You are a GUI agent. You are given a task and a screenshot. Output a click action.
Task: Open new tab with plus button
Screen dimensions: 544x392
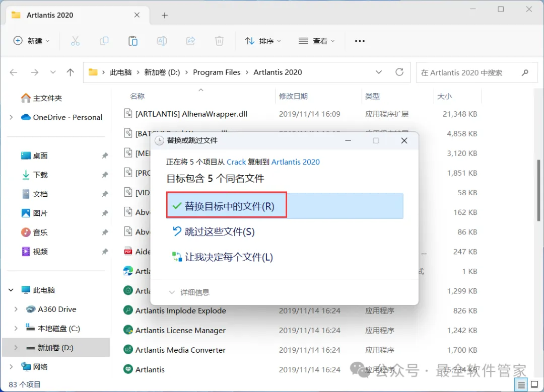[x=165, y=15]
